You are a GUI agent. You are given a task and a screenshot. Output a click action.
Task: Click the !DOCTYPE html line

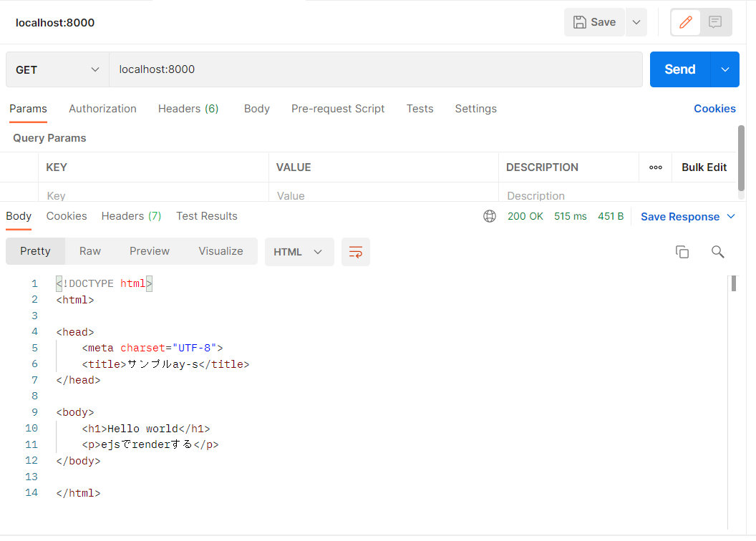pyautogui.click(x=104, y=284)
